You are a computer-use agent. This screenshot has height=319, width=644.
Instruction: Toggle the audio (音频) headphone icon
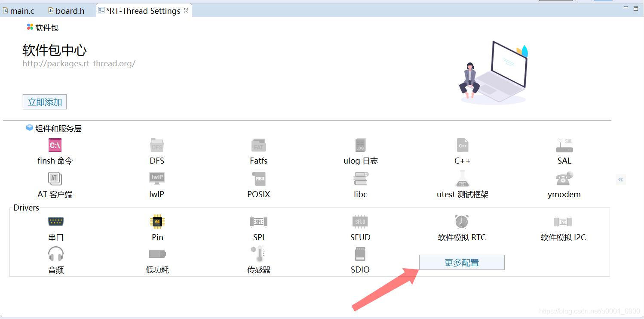(56, 254)
